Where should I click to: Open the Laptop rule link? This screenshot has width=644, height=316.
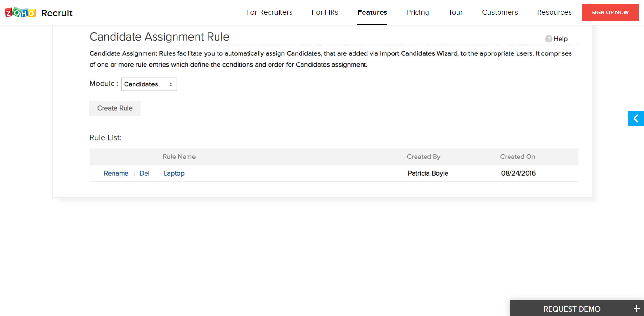tap(174, 173)
